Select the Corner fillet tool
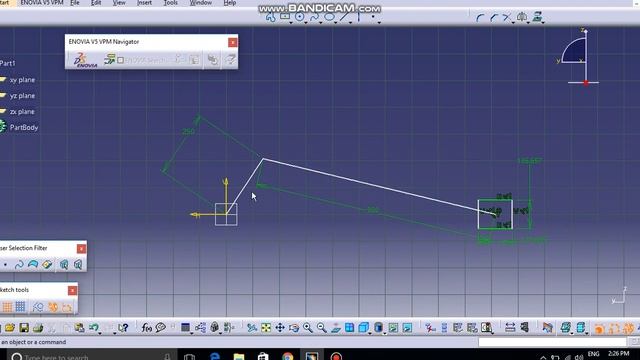This screenshot has height=360, width=640. [480, 18]
